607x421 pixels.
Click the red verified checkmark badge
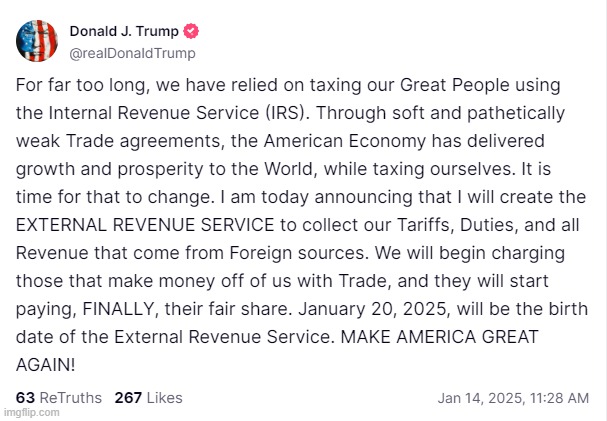click(x=191, y=31)
